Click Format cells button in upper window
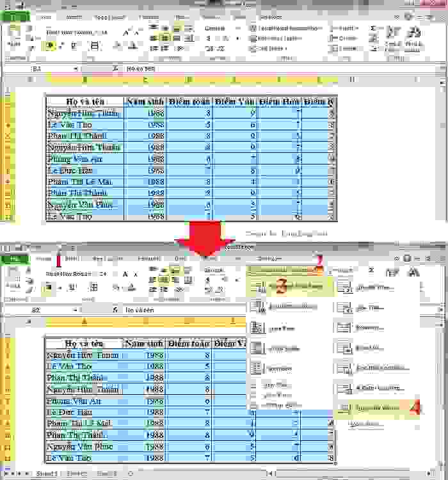 point(343,49)
